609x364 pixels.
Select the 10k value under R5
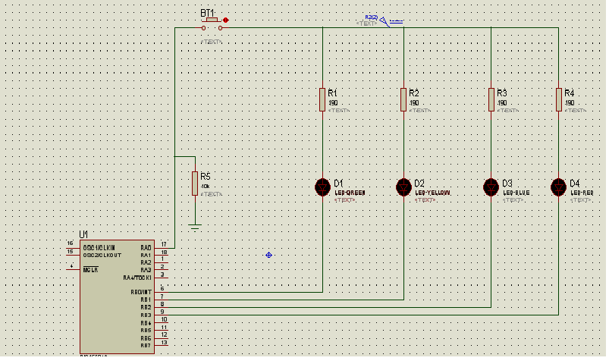(x=205, y=187)
